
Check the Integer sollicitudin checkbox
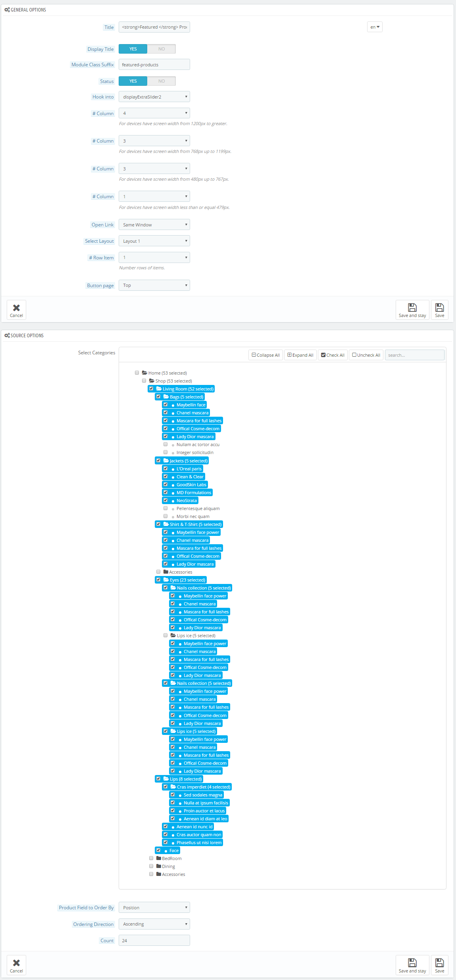pos(165,452)
